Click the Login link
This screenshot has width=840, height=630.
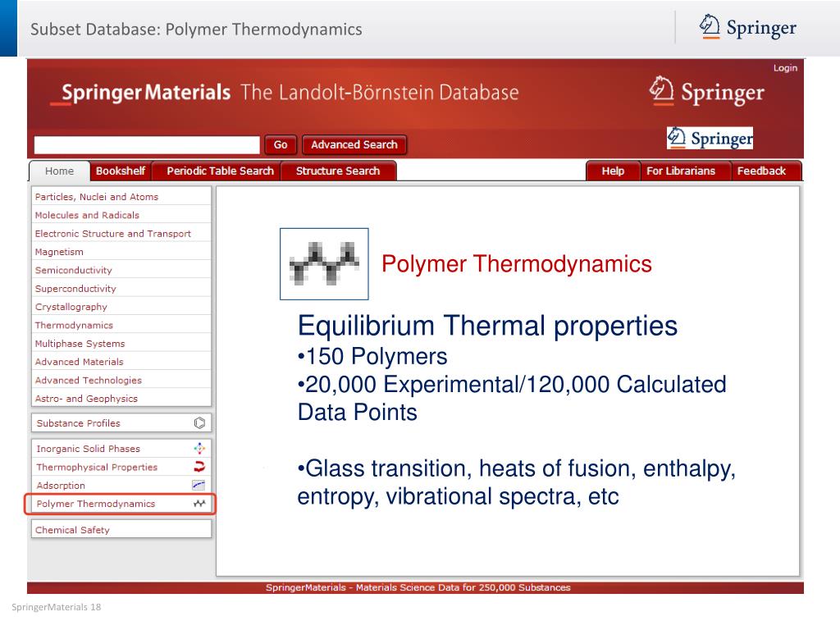pos(785,68)
